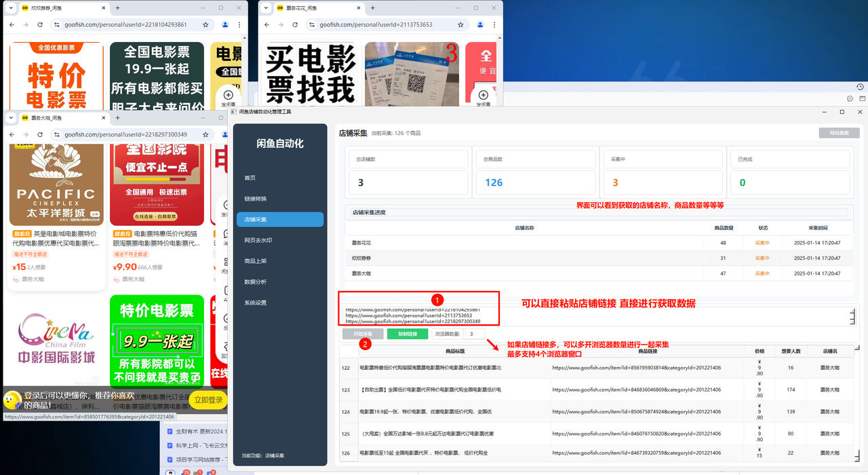Go back in the 欣欣券券 browser window

pos(11,24)
